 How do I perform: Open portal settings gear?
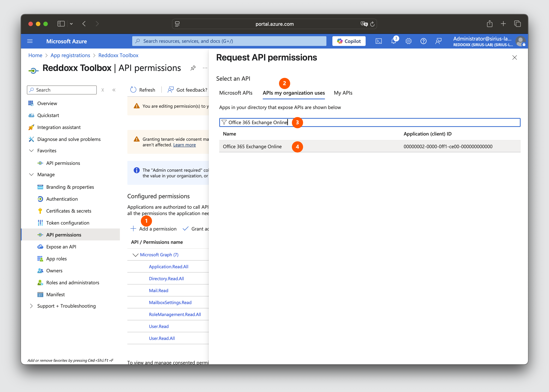409,41
